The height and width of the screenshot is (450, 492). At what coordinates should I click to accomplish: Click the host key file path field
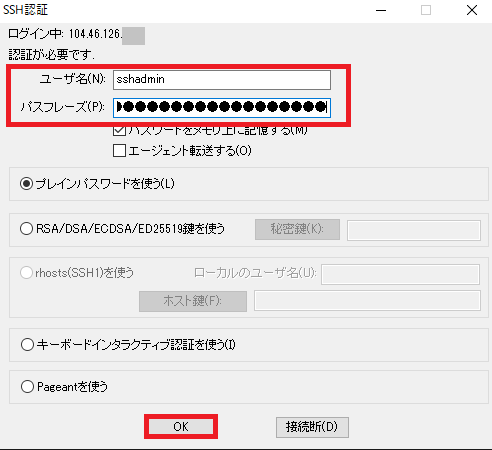[x=367, y=301]
